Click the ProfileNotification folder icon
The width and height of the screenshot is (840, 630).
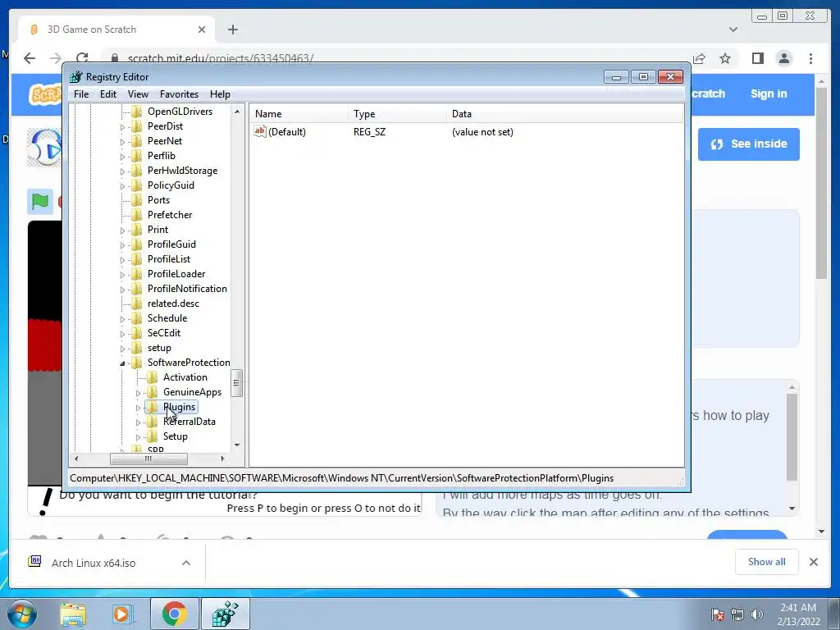click(137, 289)
